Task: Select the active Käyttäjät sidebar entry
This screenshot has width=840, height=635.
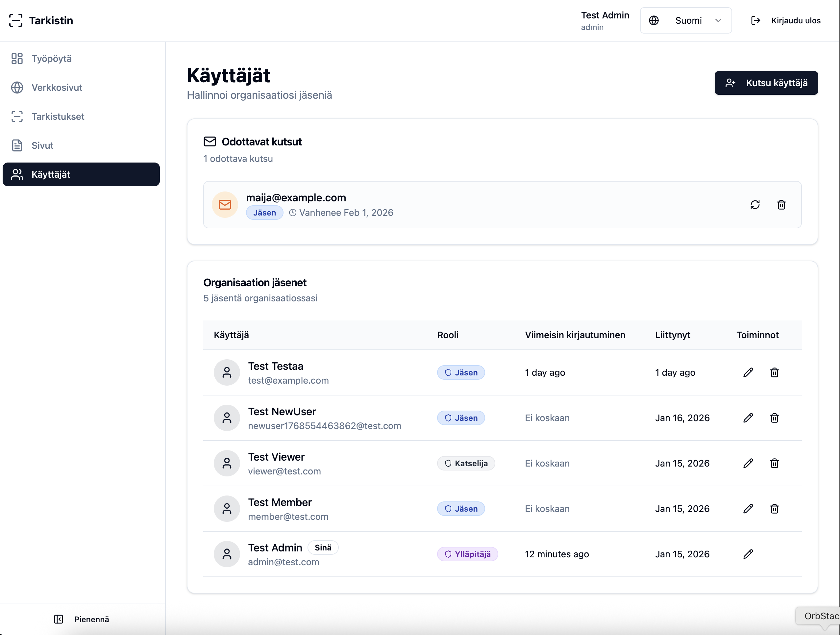Action: (x=51, y=174)
